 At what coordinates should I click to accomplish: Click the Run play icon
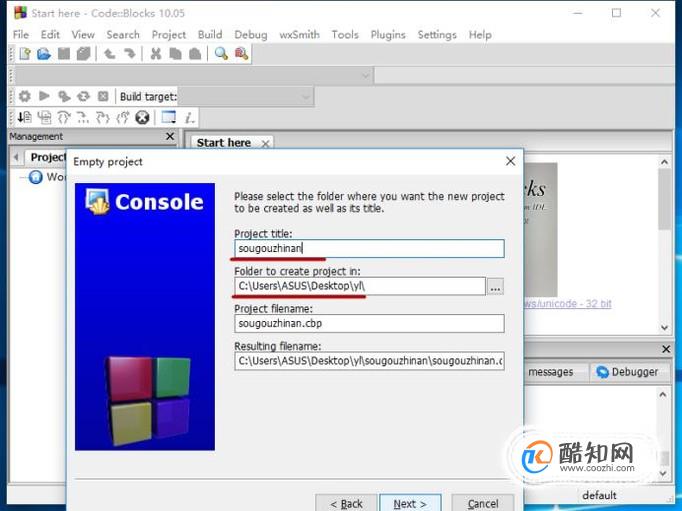click(x=44, y=96)
